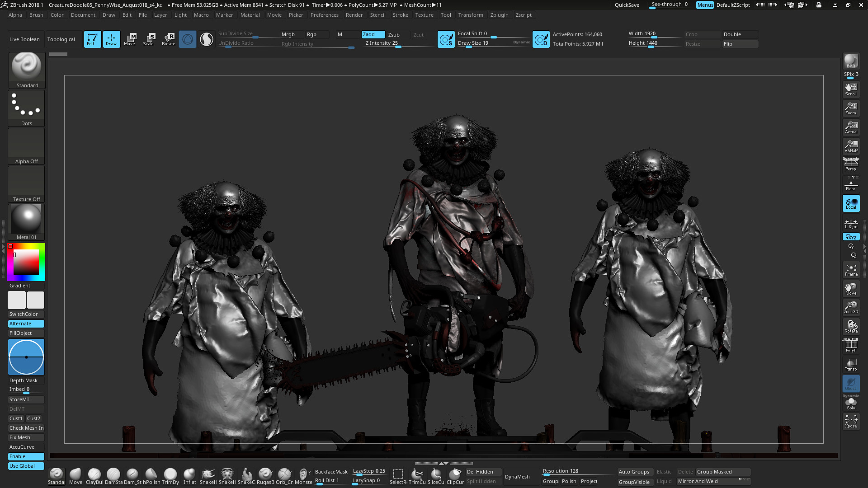The width and height of the screenshot is (868, 488).
Task: Click the SwitchColor button
Action: 26,314
